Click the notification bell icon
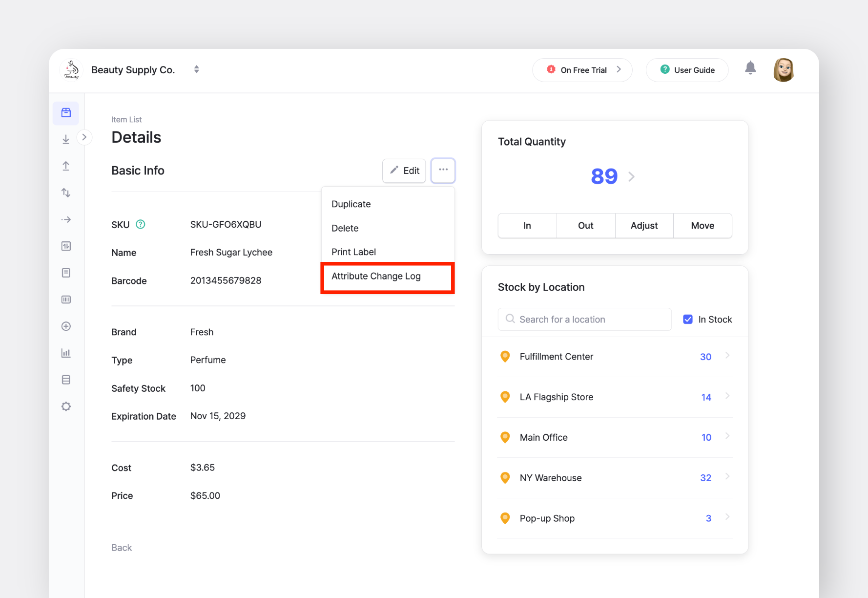The image size is (868, 598). (750, 68)
